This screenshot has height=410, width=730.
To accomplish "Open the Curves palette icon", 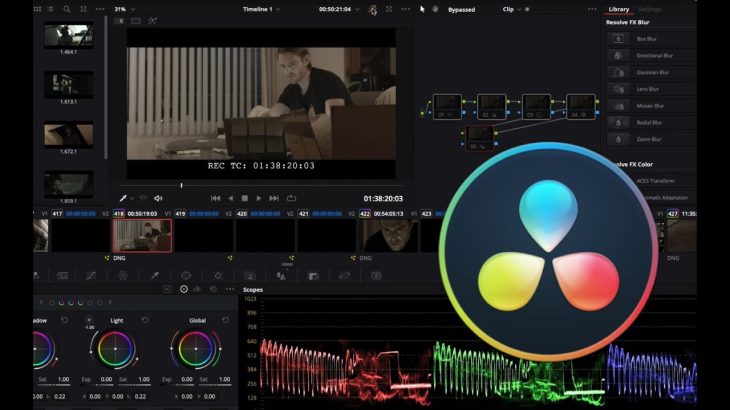I will tap(91, 276).
